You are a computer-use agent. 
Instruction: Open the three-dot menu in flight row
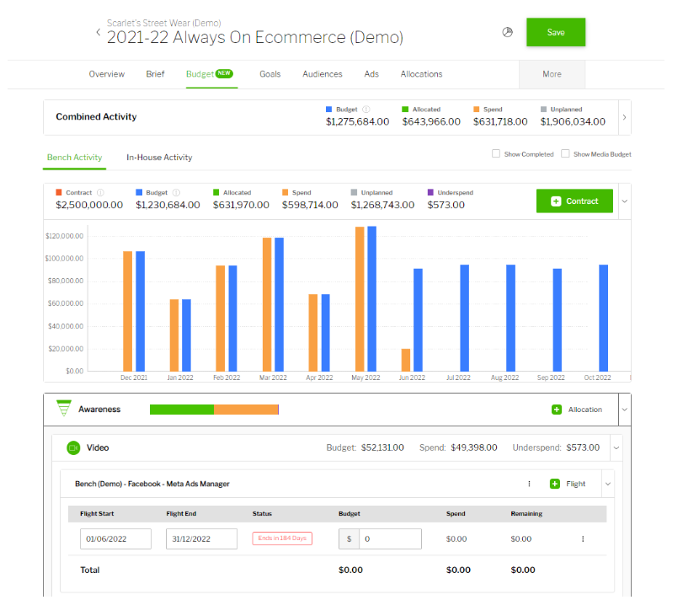coord(583,538)
